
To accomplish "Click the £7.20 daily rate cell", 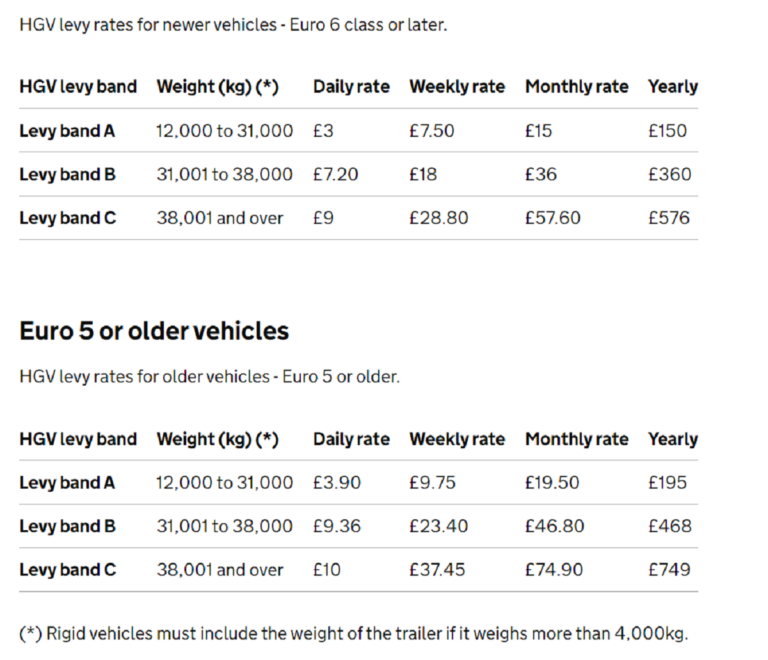I will click(335, 174).
